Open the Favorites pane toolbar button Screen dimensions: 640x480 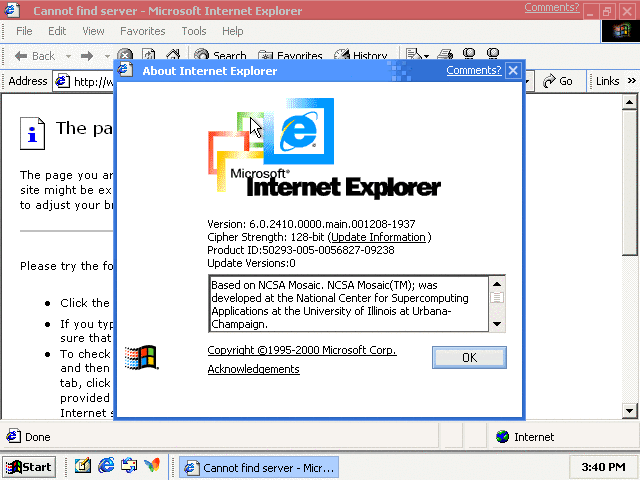[x=290, y=55]
